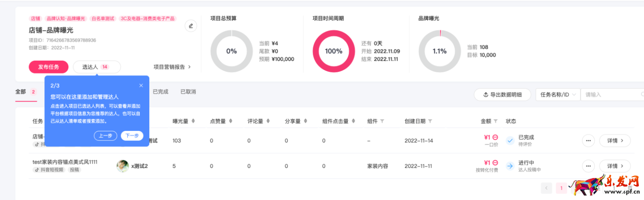Click 导出数据明细 export button
Image resolution: width=644 pixels, height=200 pixels.
coord(502,95)
